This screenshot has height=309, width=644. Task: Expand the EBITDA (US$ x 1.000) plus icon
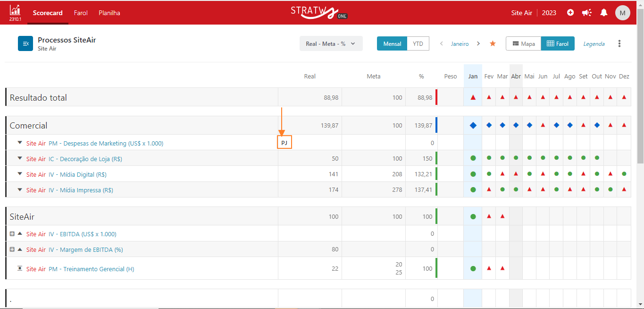tap(12, 234)
